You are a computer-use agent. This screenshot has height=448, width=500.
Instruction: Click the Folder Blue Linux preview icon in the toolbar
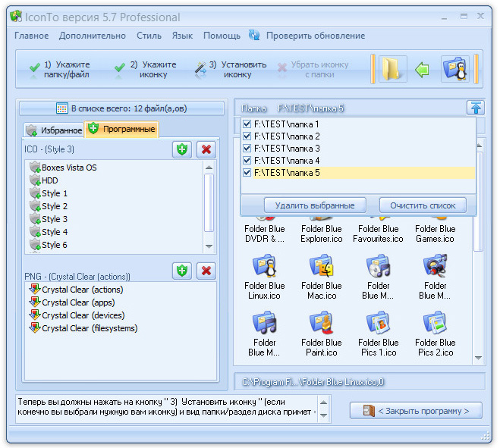[x=455, y=70]
